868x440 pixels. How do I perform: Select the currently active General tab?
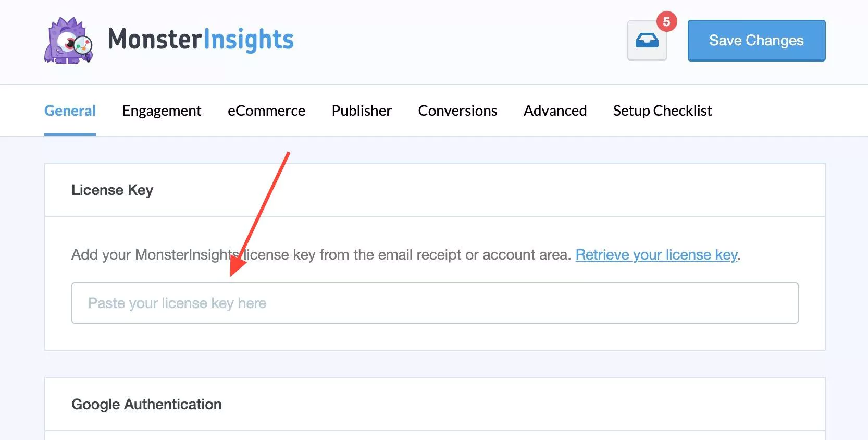(x=70, y=111)
